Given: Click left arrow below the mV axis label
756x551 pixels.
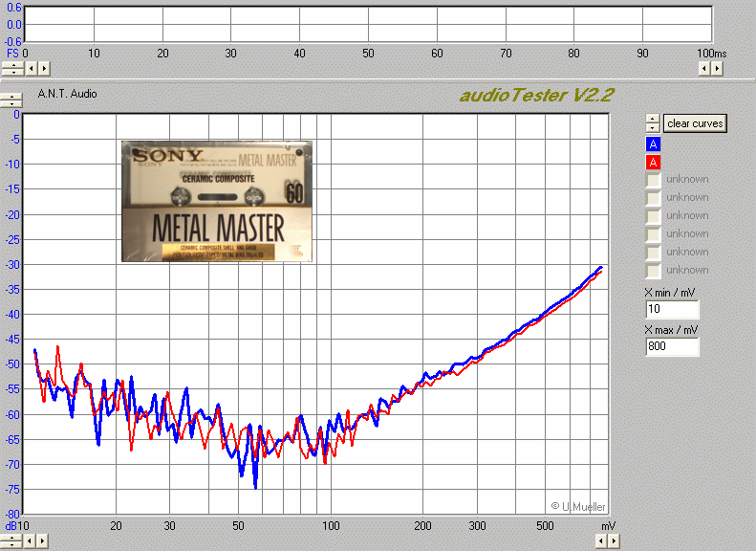Looking at the screenshot, I should point(600,540).
